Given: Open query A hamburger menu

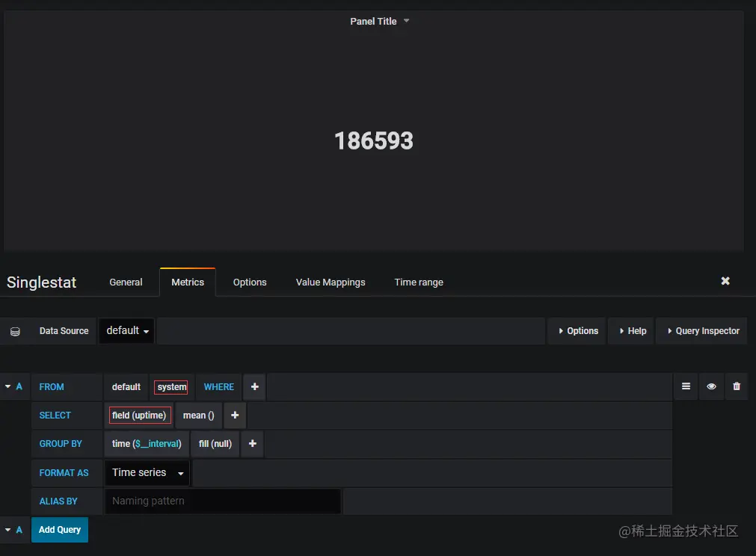Looking at the screenshot, I should tap(686, 386).
